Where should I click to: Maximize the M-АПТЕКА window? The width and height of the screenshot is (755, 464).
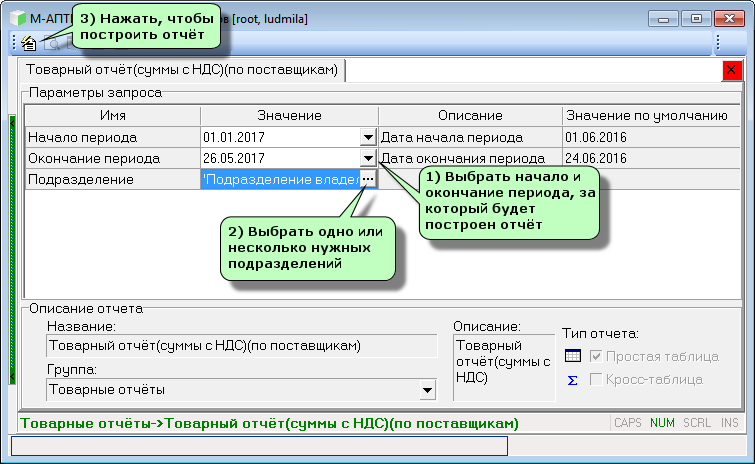(x=696, y=19)
